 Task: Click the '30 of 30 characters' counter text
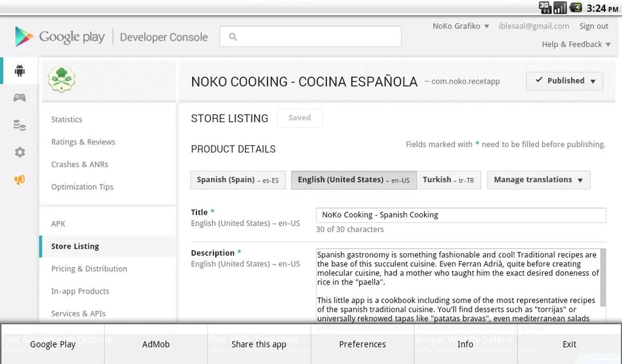[x=350, y=229]
